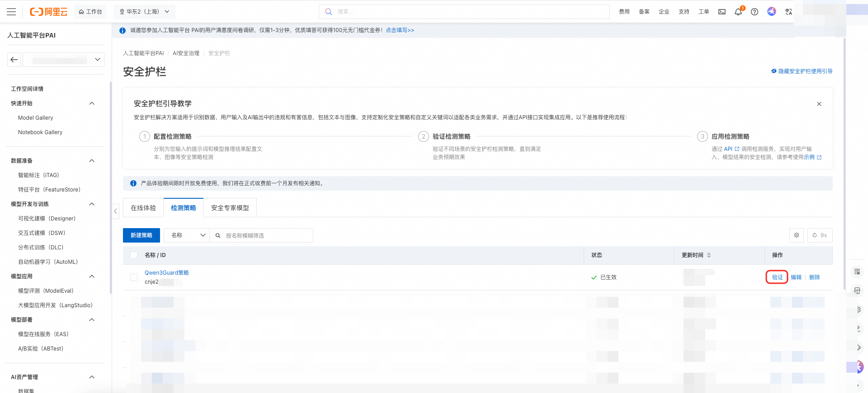This screenshot has height=393, width=868.
Task: Open the 名称 filter type dropdown
Action: pos(187,235)
